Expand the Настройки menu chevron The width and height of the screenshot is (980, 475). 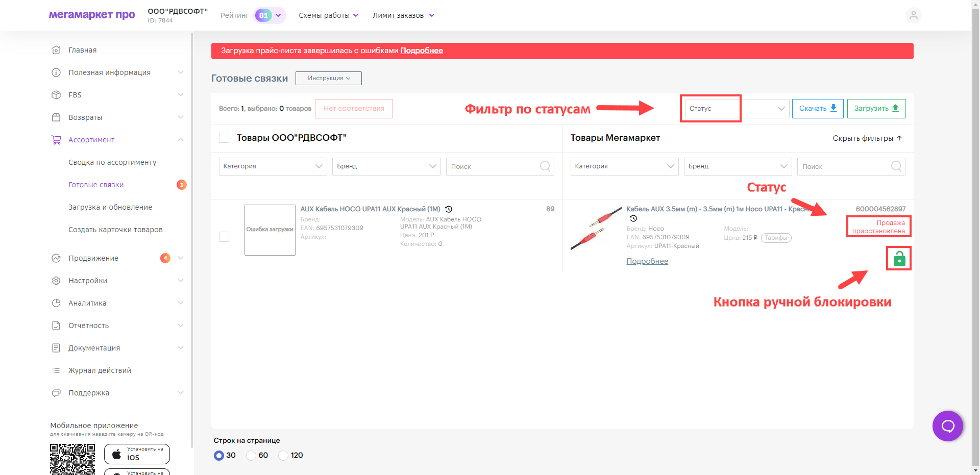click(181, 281)
